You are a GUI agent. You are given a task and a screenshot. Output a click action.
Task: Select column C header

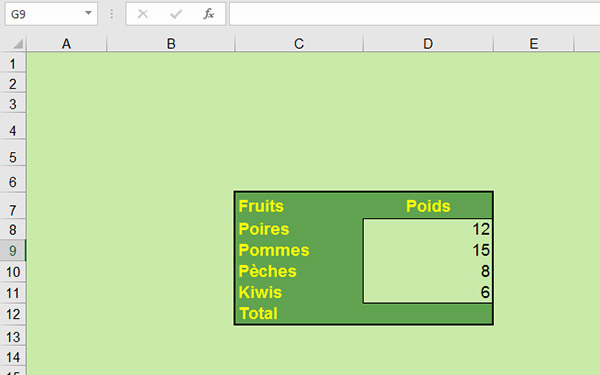[299, 44]
